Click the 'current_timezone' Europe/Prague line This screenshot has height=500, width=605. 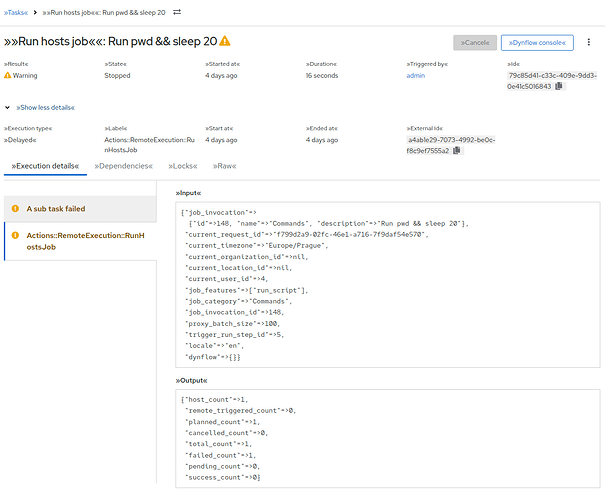pyautogui.click(x=256, y=245)
